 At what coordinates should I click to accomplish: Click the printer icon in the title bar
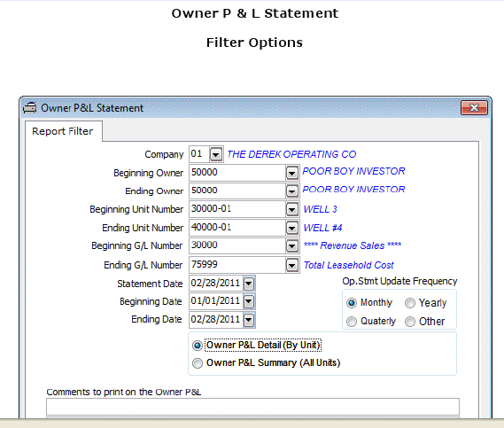(x=30, y=108)
